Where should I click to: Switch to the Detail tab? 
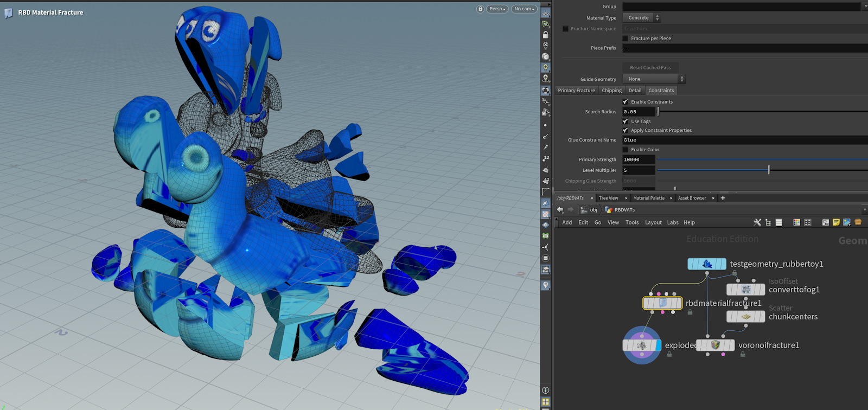click(635, 91)
